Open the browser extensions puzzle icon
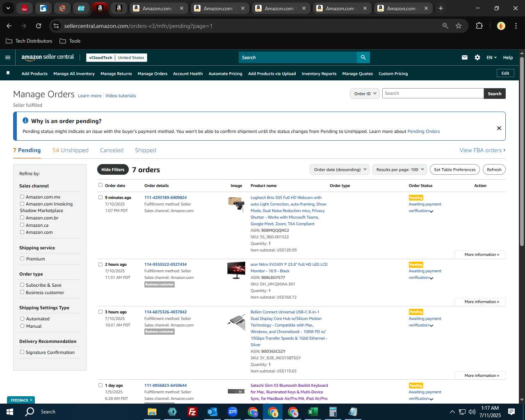This screenshot has height=420, width=525. coord(479,26)
